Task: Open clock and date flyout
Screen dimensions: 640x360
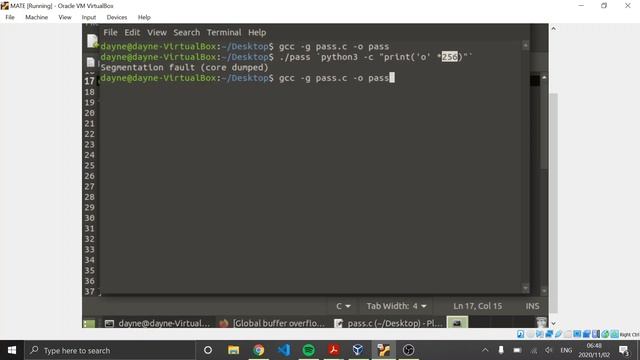Action: tap(594, 350)
